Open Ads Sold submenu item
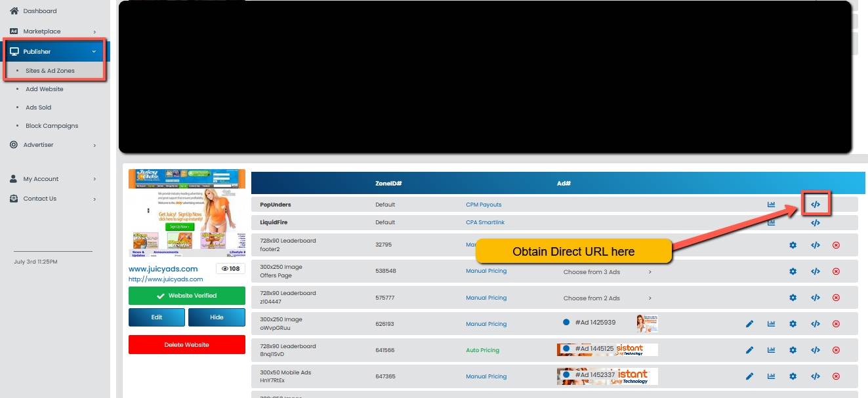Image resolution: width=868 pixels, height=398 pixels. pyautogui.click(x=38, y=108)
